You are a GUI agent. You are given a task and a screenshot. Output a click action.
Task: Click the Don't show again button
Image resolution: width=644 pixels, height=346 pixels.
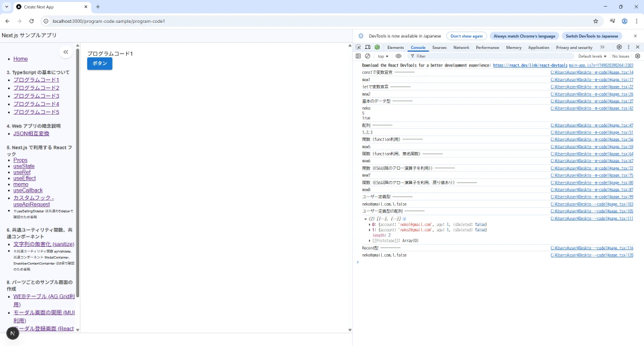(467, 36)
